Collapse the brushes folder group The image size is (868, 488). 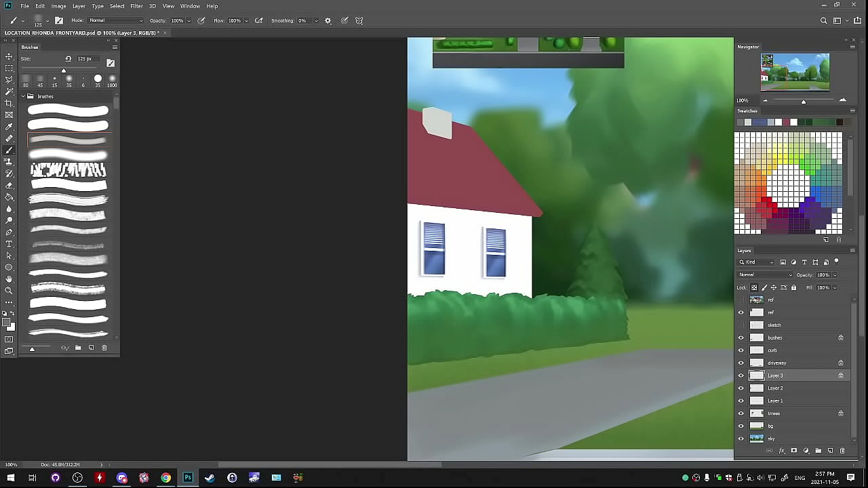22,96
